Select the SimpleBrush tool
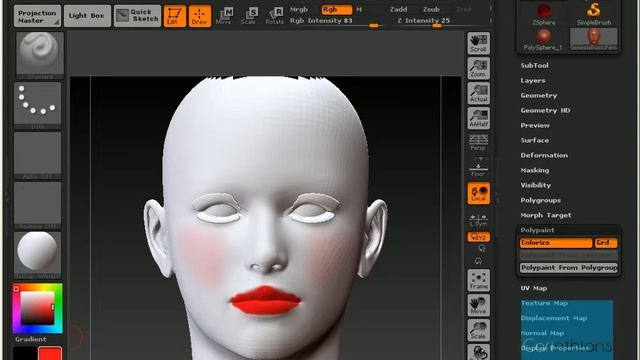Screen dimensions: 640x360 (594, 14)
